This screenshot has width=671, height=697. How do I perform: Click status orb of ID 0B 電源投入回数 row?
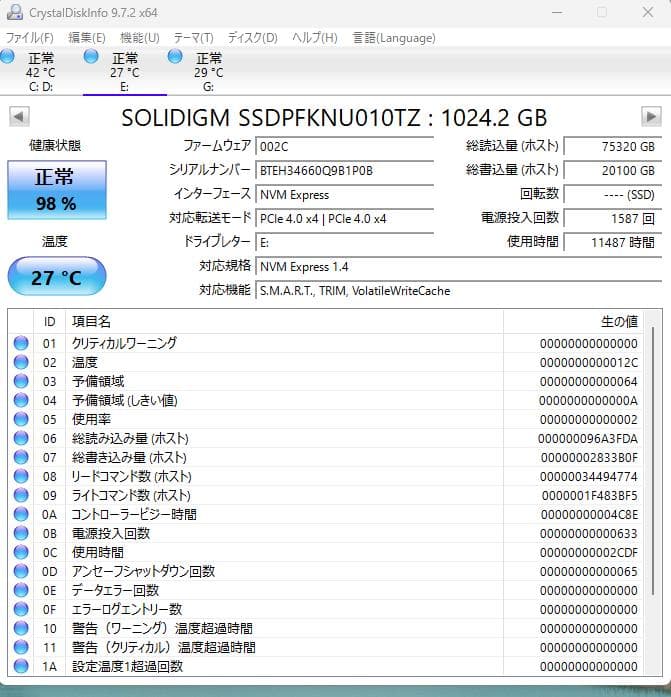click(x=21, y=533)
